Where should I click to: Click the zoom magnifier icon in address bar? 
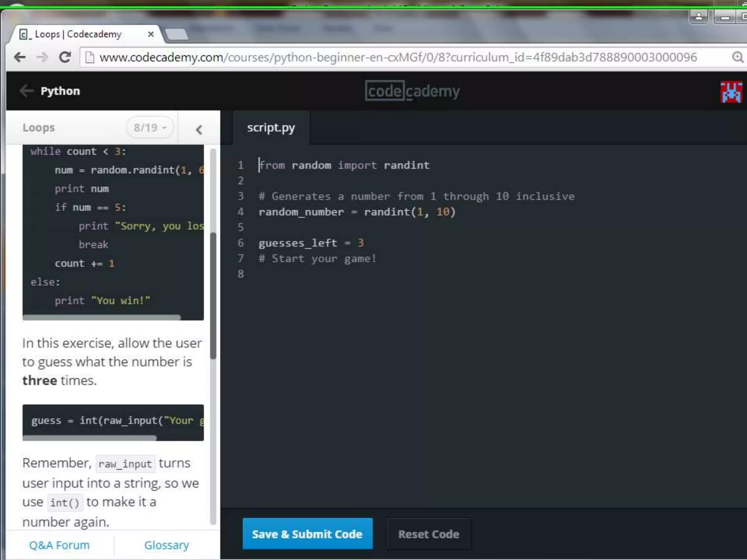738,57
